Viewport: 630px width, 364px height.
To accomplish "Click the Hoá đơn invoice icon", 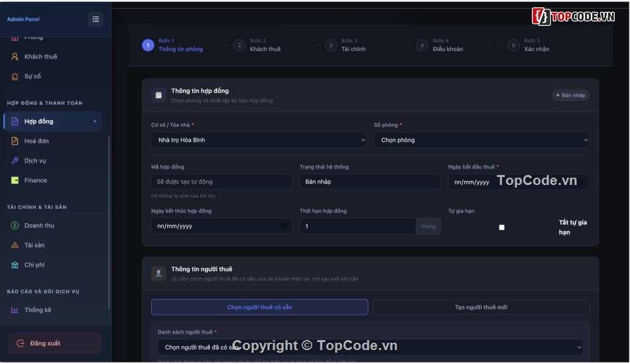I will [15, 141].
